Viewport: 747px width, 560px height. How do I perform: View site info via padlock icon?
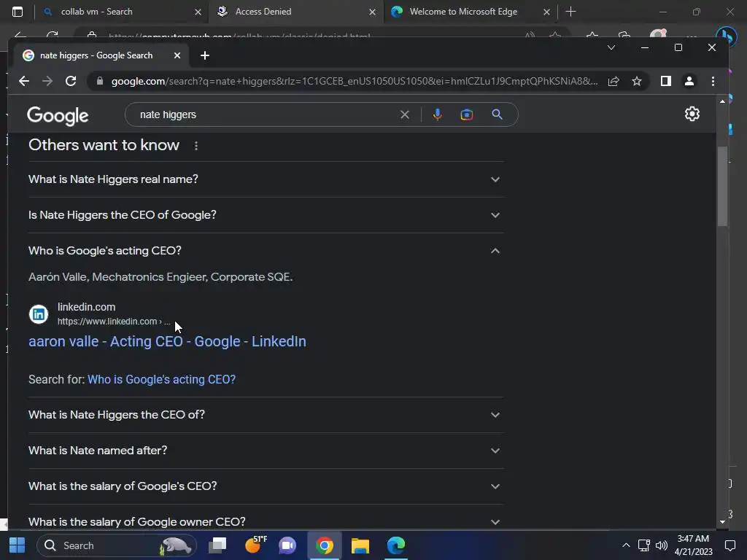pyautogui.click(x=99, y=81)
